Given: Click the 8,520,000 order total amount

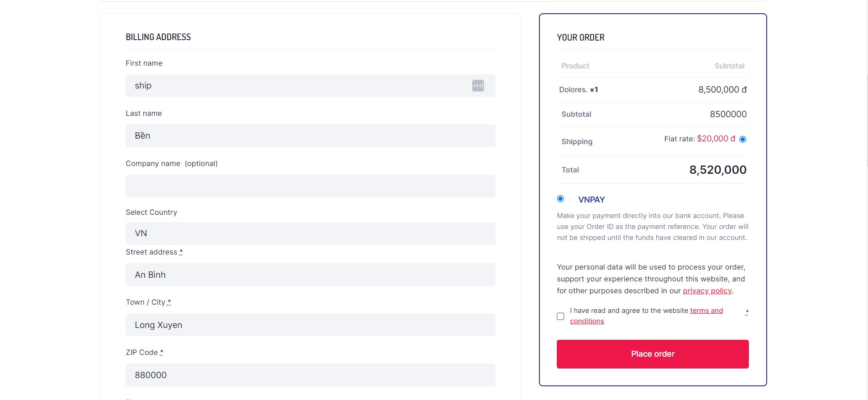Looking at the screenshot, I should [718, 170].
